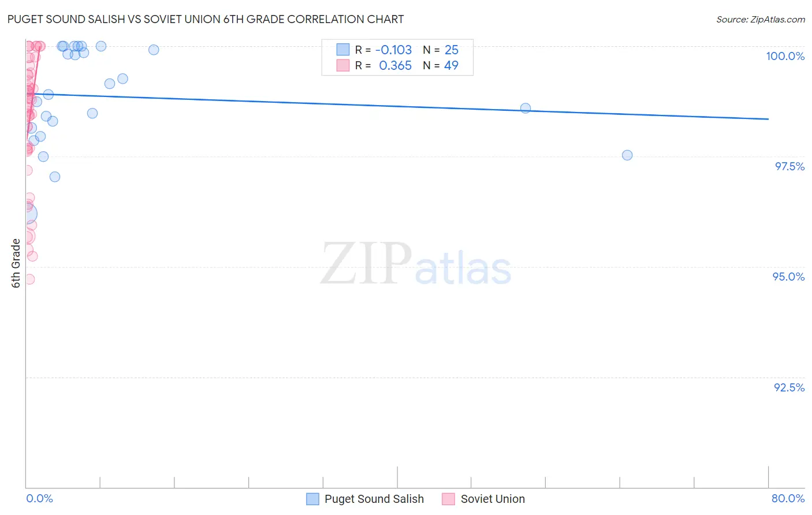Screen dimensions: 812x515
Task: Open the ZipAtlas.com source link
Action: click(x=761, y=19)
